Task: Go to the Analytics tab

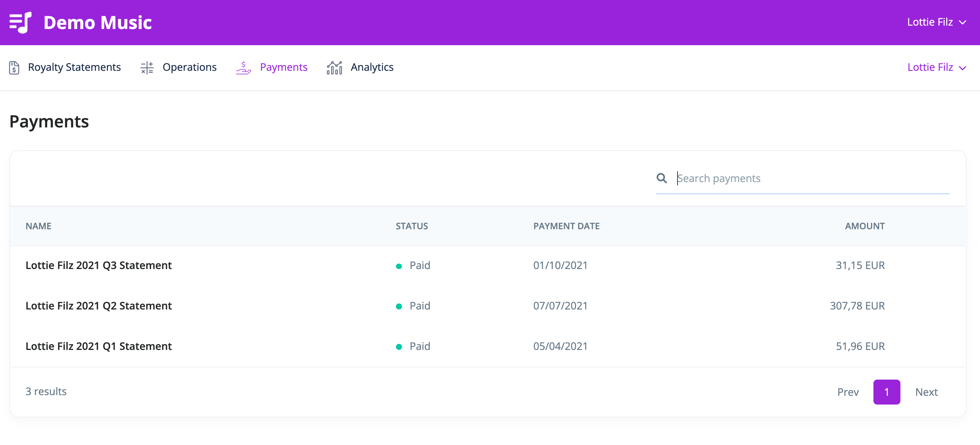Action: (360, 67)
